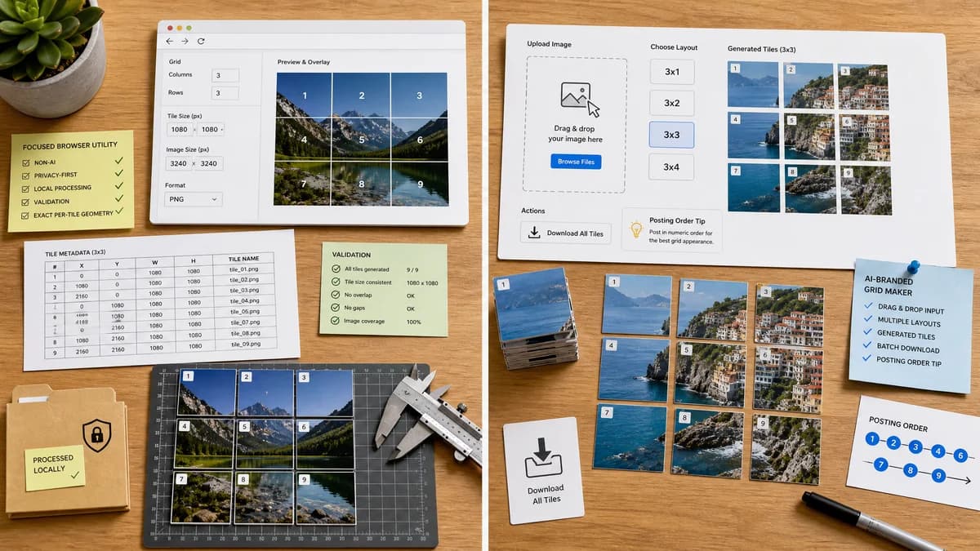
Task: Click tile 9 in the Preview & Overlay grid
Action: point(420,184)
